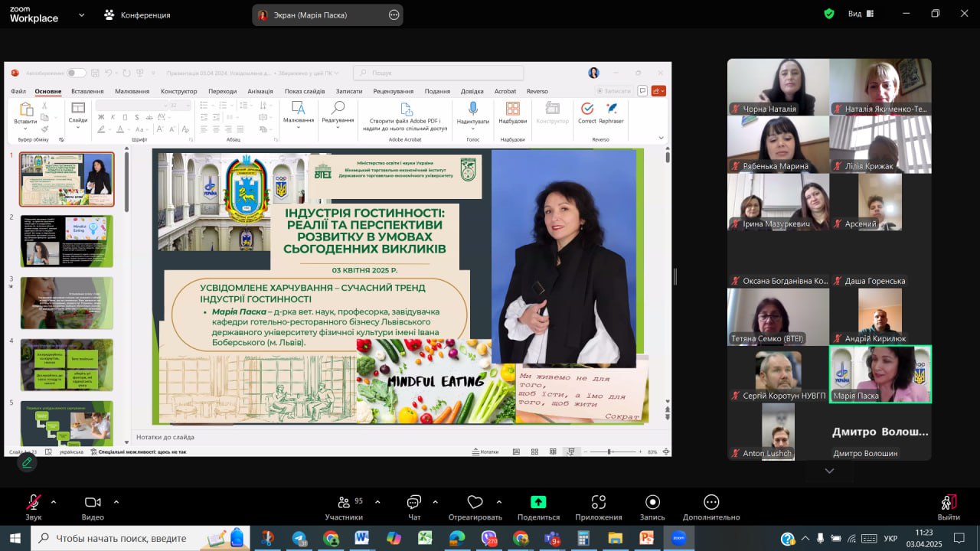Viewport: 980px width, 551px height.
Task: Click the green annotation pencil icon
Action: [28, 462]
